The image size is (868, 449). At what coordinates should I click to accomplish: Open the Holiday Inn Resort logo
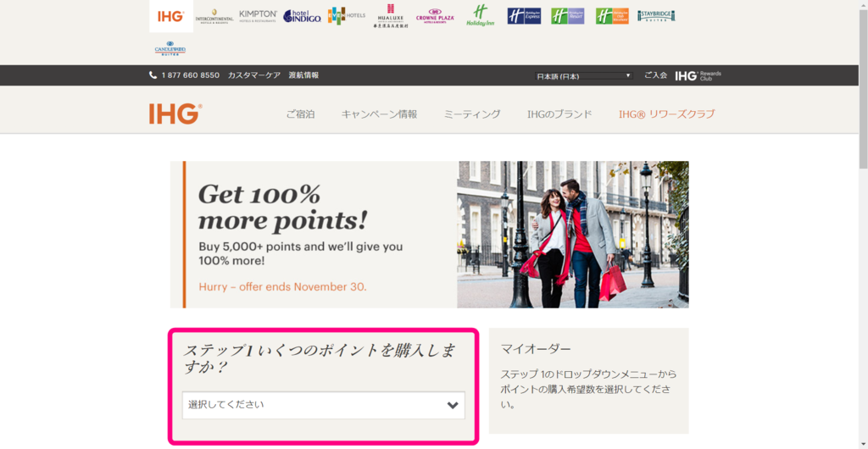coord(568,16)
